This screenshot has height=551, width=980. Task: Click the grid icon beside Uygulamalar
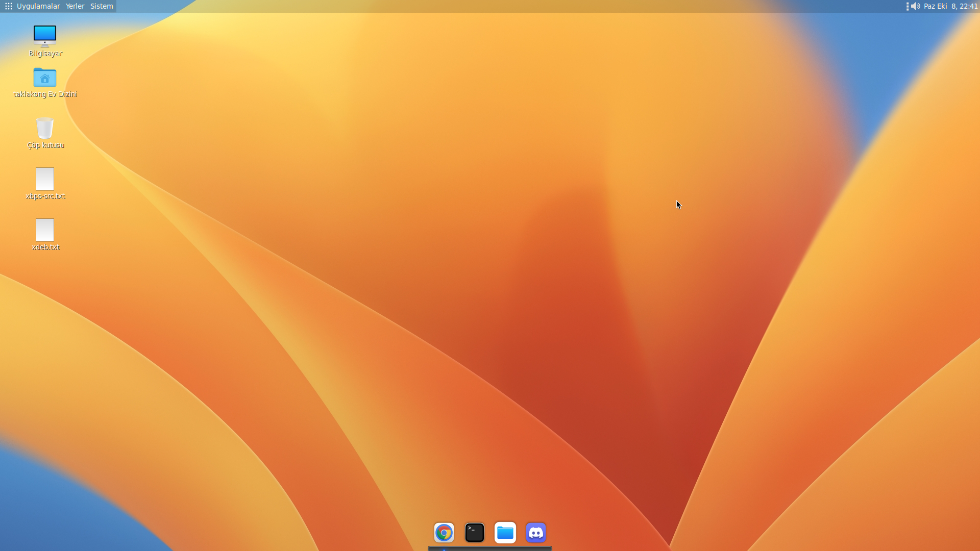9,6
